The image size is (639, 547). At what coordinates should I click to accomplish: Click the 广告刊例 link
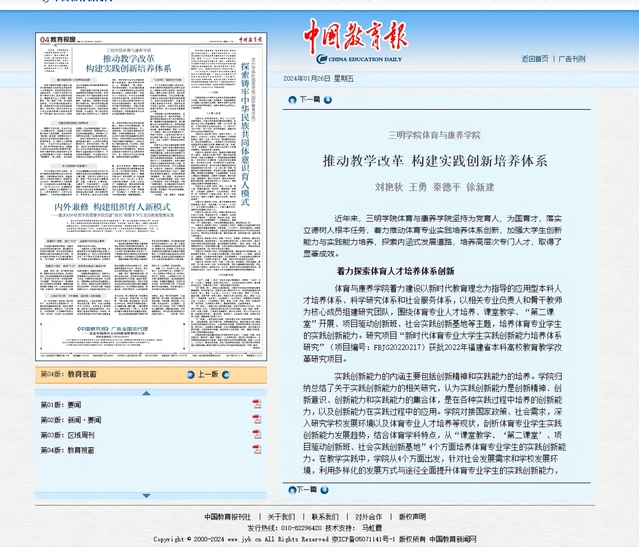click(572, 59)
